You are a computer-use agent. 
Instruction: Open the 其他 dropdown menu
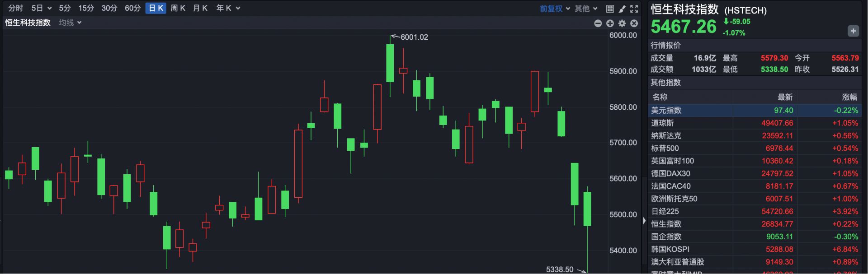point(586,9)
